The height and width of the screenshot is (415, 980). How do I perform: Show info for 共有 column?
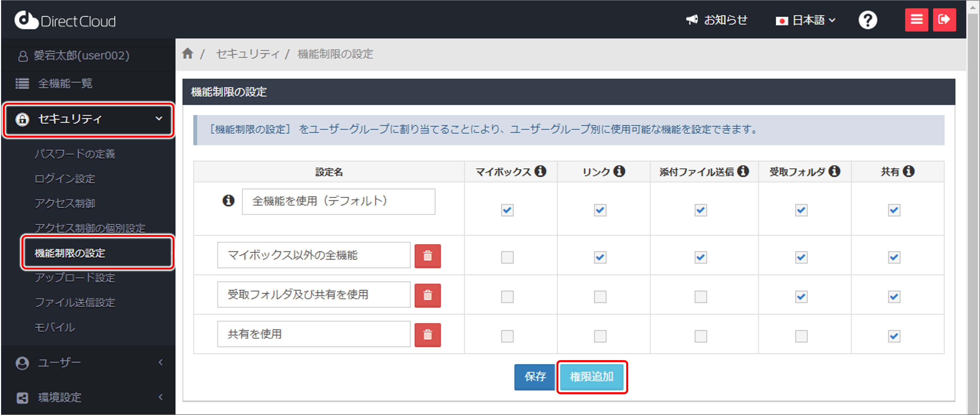pyautogui.click(x=909, y=171)
